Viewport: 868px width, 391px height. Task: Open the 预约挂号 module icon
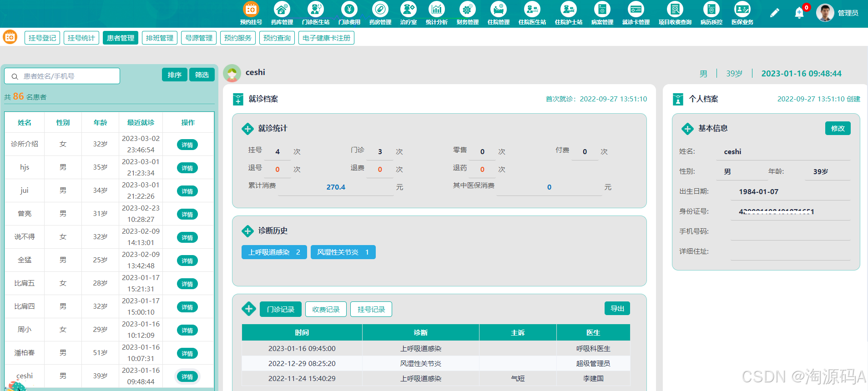[x=251, y=9]
